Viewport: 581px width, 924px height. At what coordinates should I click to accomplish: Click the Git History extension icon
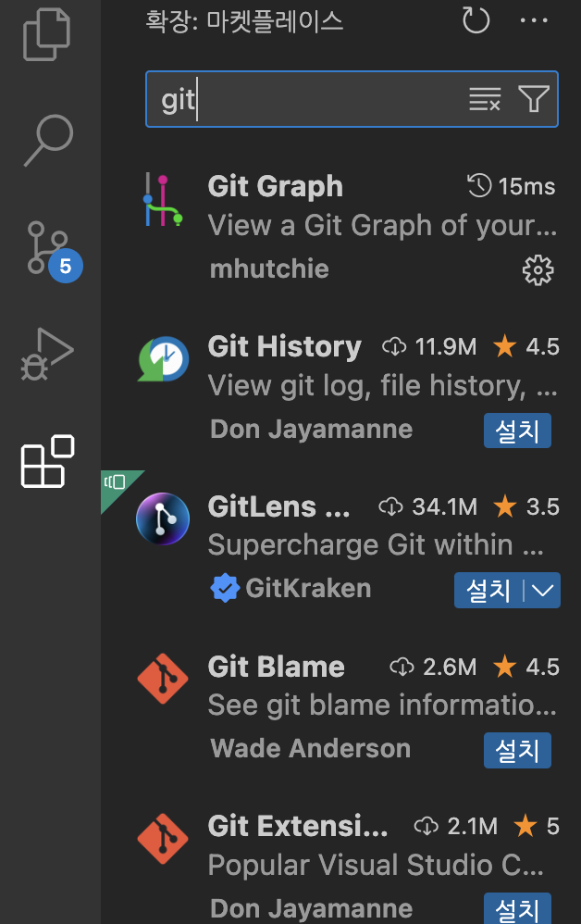tap(163, 359)
